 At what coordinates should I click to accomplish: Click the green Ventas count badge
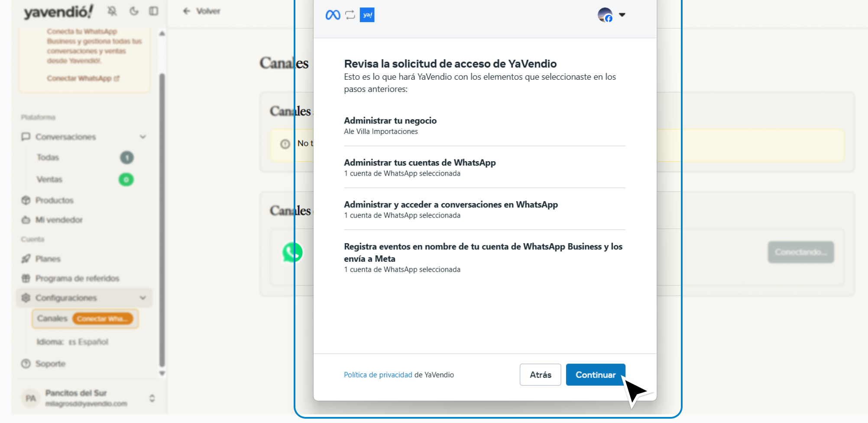pos(126,179)
